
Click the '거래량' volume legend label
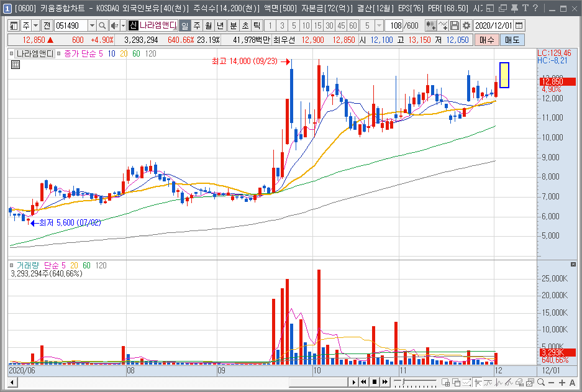click(28, 265)
